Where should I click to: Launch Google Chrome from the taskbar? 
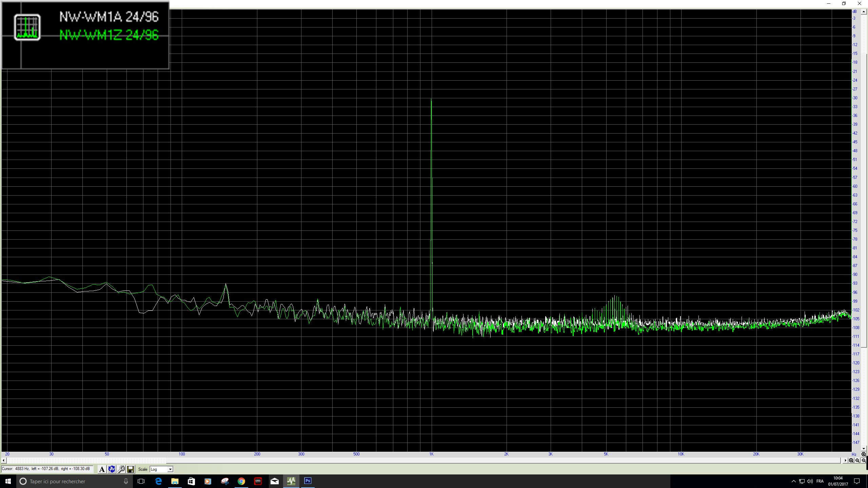(241, 481)
